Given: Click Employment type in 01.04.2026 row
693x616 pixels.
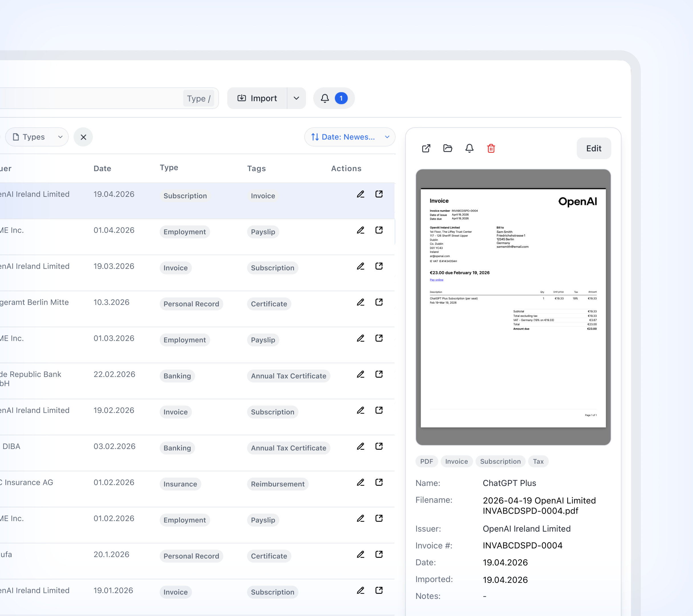Looking at the screenshot, I should coord(185,232).
